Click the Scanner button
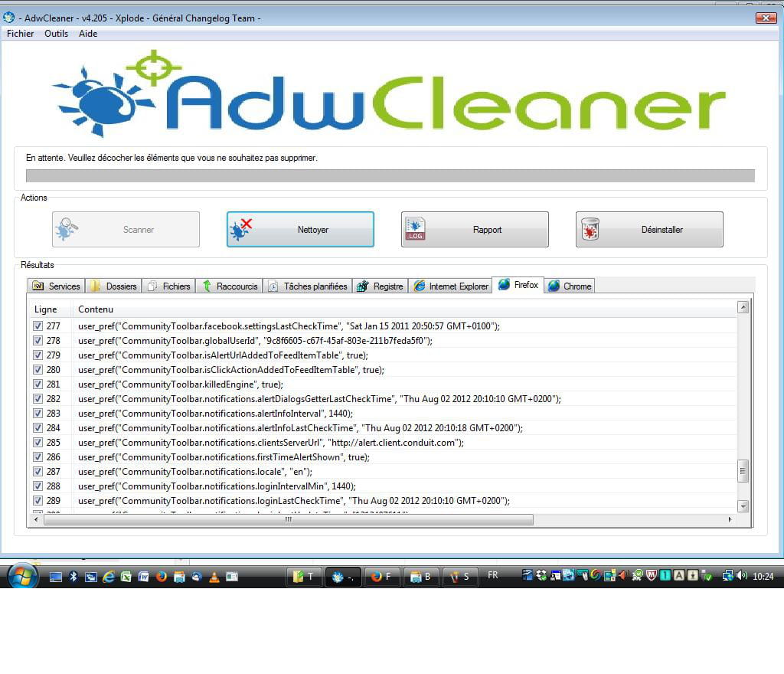 point(126,230)
